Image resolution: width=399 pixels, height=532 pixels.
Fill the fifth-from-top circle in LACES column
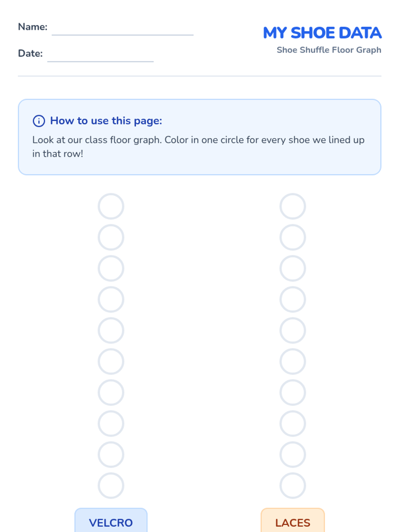(293, 331)
